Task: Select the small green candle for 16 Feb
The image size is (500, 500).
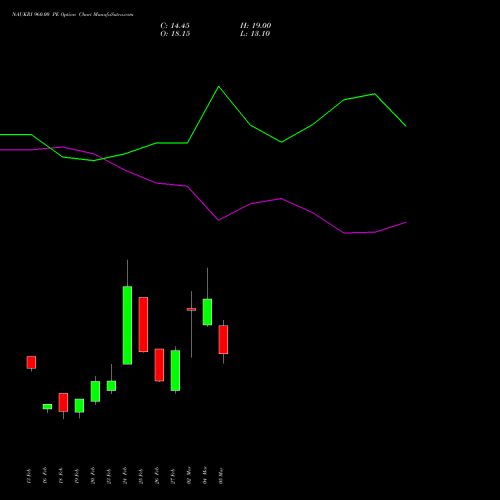Action: pos(47,407)
